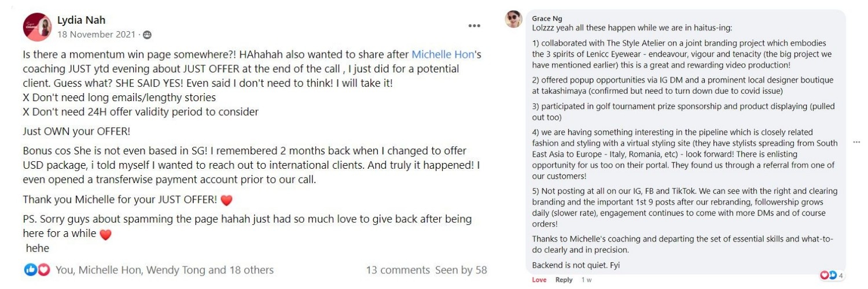This screenshot has height=289, width=868.
Task: Open the list of people who reacted
Action: point(164,270)
